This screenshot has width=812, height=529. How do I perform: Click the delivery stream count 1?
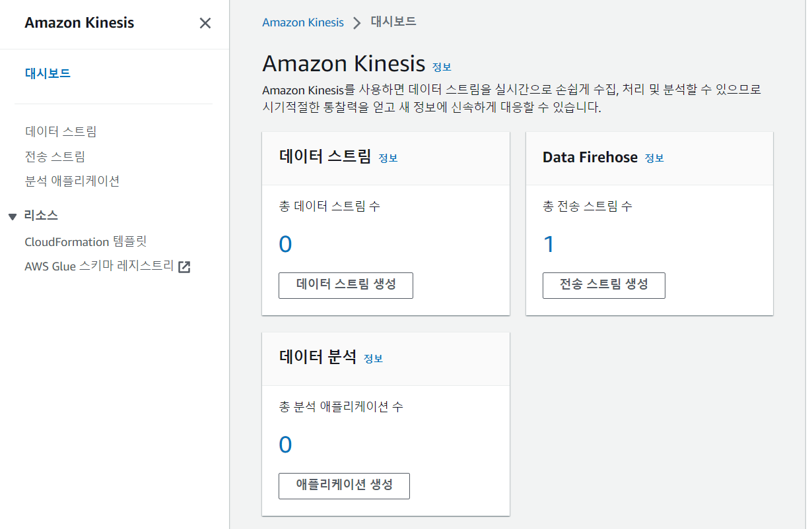pos(549,245)
